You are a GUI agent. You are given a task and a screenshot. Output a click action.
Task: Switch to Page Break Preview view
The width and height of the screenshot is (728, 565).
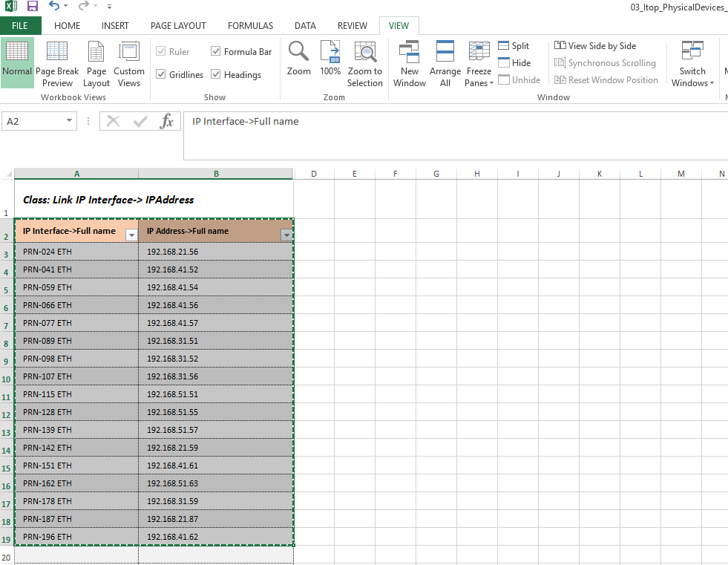[x=57, y=64]
